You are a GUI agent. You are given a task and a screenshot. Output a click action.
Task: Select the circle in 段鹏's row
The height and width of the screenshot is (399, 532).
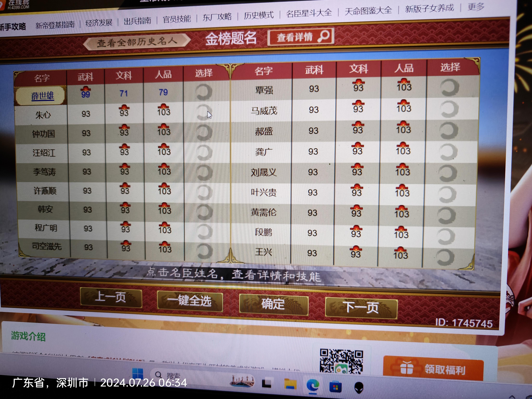point(446,236)
